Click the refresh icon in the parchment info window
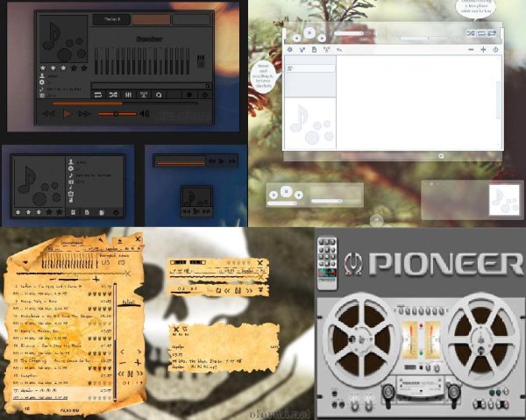Viewport: 526px width, 420px height. tap(184, 329)
